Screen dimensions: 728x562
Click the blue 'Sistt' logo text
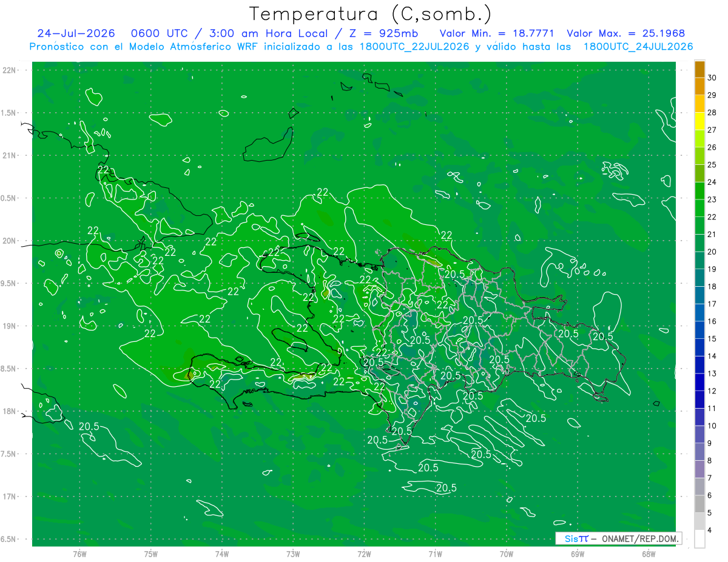point(576,538)
